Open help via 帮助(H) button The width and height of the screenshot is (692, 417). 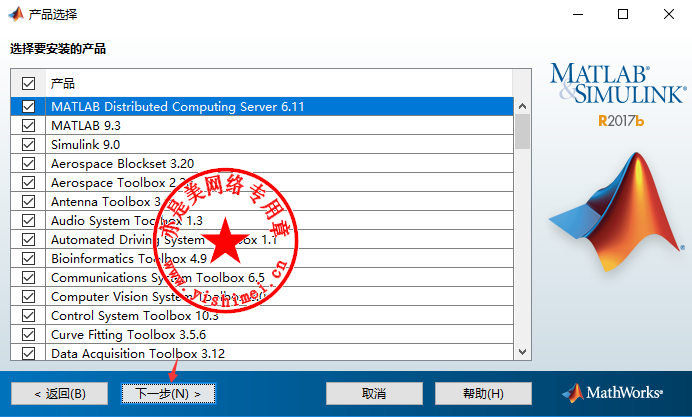click(x=483, y=393)
